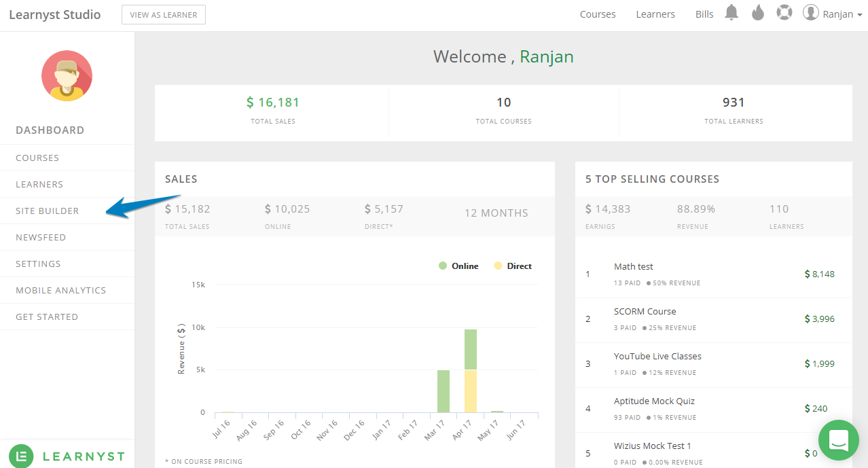Click the $ 3,996 SCORM Course amount

pos(820,319)
